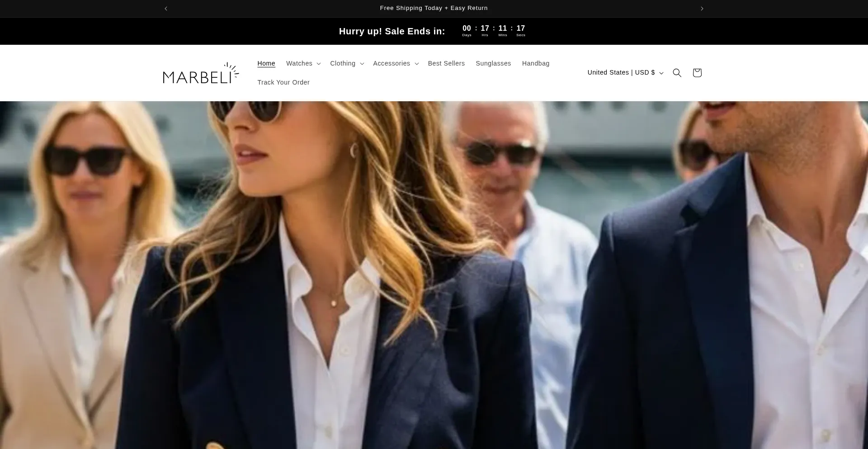
Task: Open the shopping cart bag icon
Action: pos(697,73)
